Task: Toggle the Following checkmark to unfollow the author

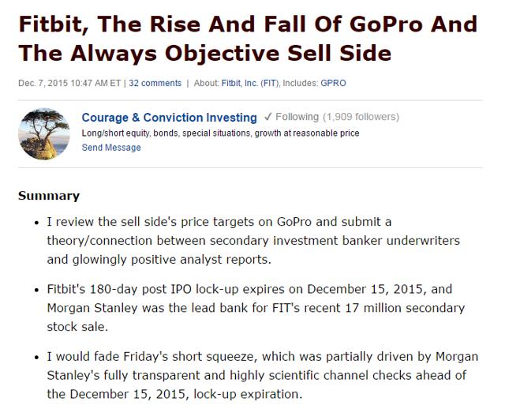Action: coord(291,117)
